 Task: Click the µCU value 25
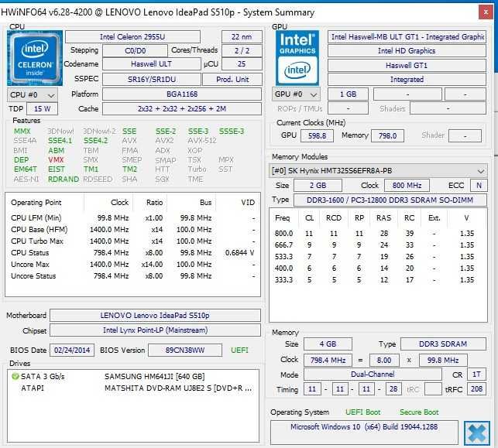[242, 64]
